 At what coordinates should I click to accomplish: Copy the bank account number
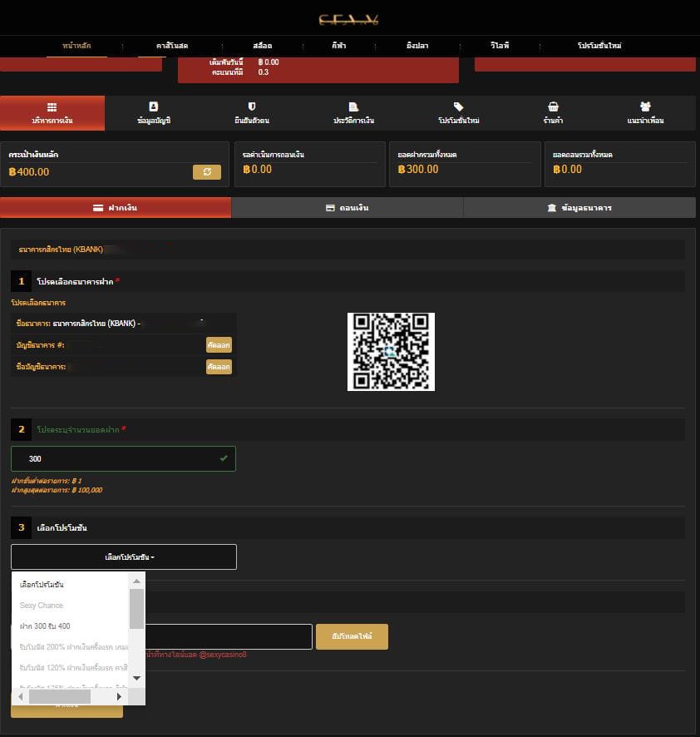[219, 344]
